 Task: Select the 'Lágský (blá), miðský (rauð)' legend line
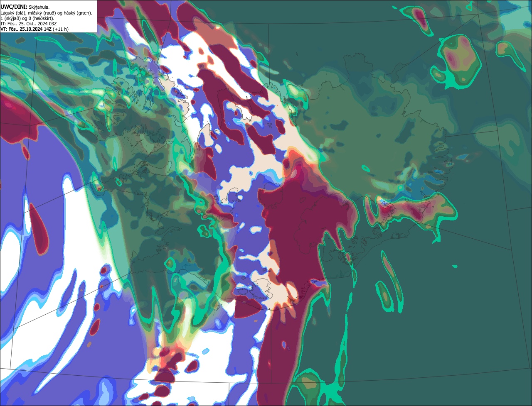point(47,13)
